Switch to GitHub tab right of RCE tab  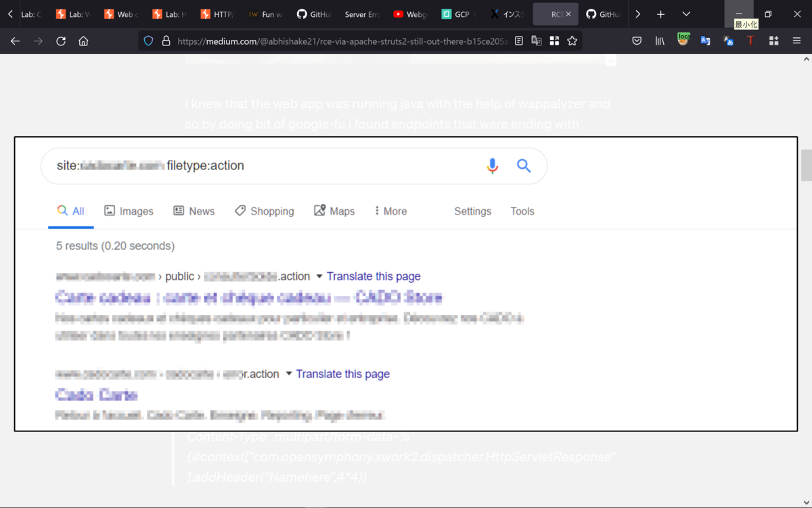603,14
